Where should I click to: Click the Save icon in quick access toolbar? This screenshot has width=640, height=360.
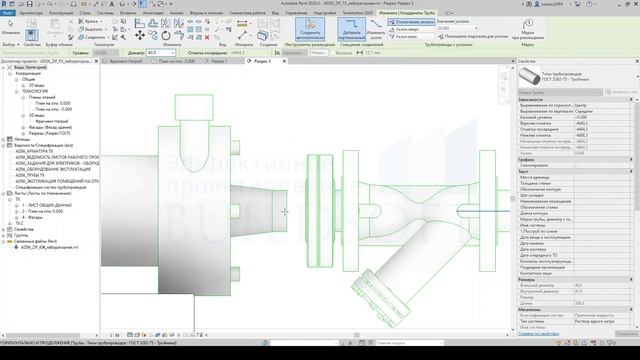point(29,4)
